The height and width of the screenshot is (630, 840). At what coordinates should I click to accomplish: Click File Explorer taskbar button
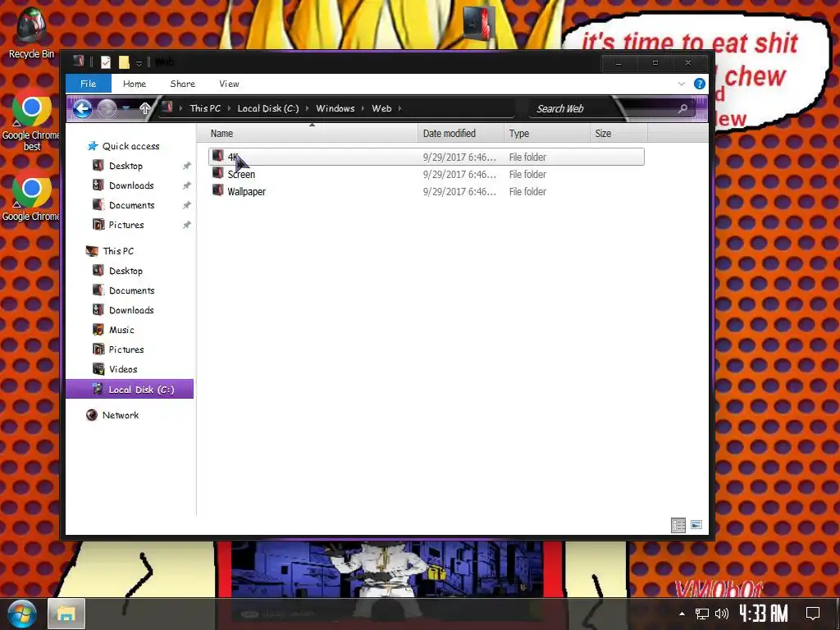click(x=66, y=614)
